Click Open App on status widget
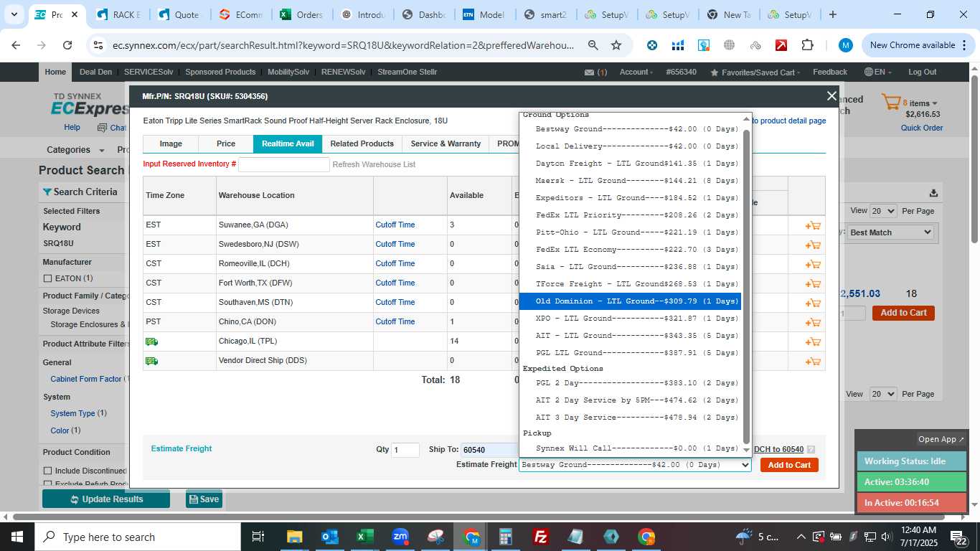980x551 pixels. pos(941,440)
